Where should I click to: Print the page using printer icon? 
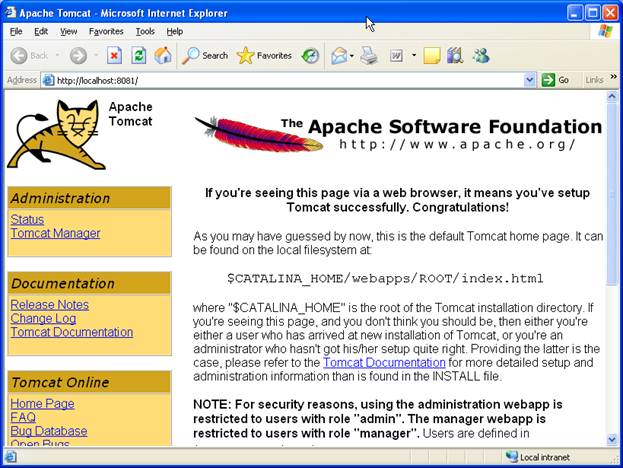tap(369, 56)
